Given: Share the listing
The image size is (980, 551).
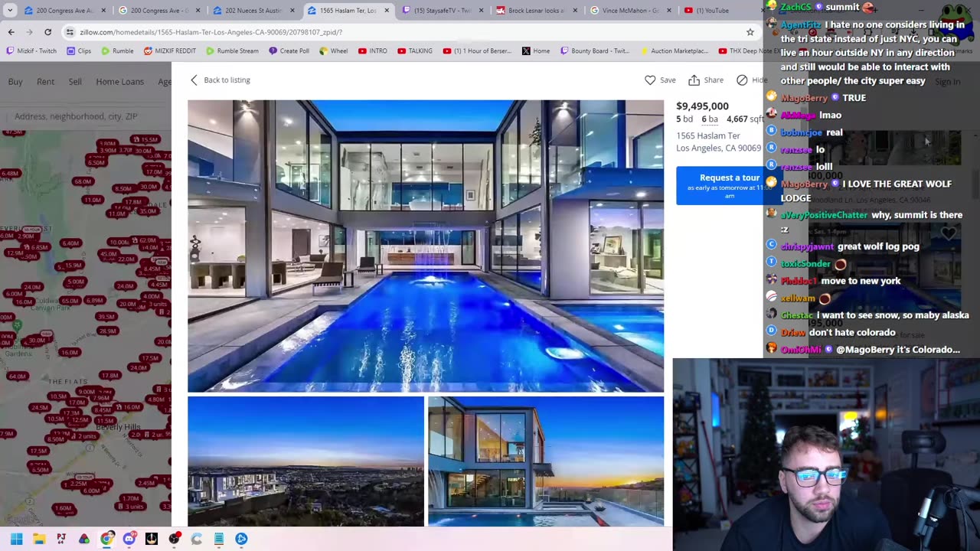Looking at the screenshot, I should pyautogui.click(x=705, y=80).
